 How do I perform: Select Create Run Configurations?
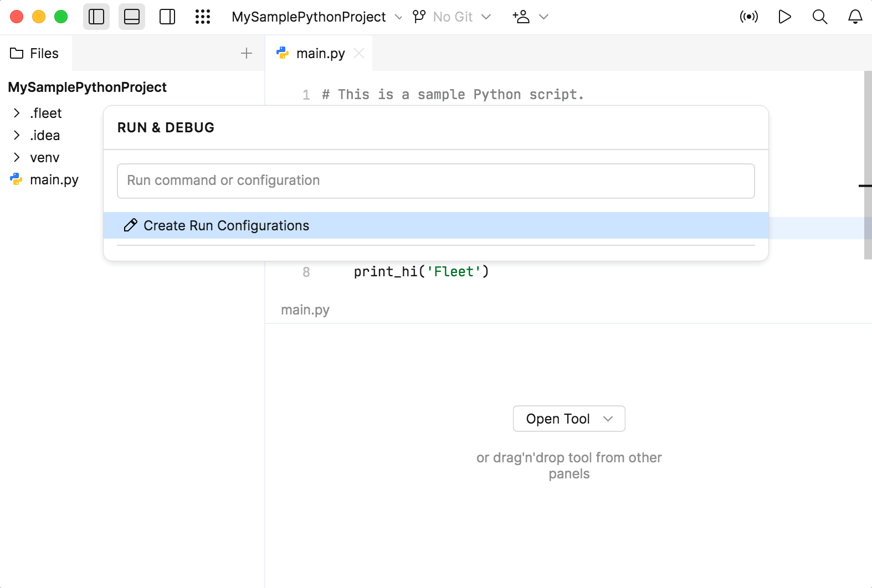226,226
